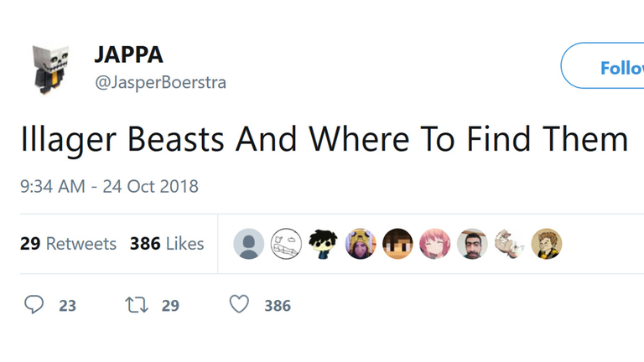View the 29 Retweets list
The width and height of the screenshot is (644, 362).
click(68, 244)
